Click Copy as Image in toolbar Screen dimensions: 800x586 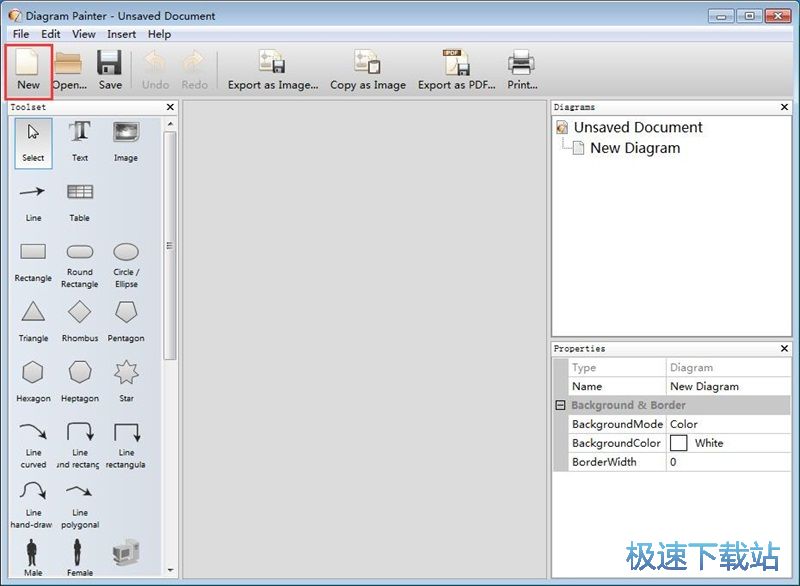(x=368, y=71)
